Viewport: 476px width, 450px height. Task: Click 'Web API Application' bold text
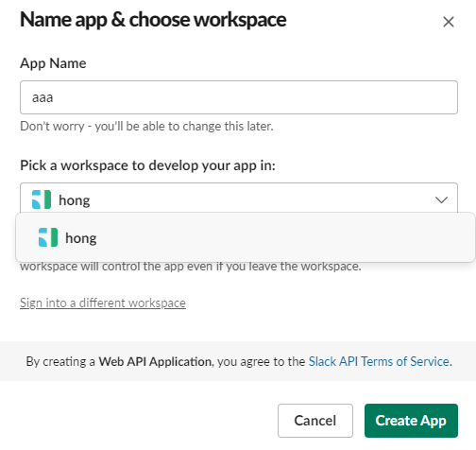coord(155,361)
